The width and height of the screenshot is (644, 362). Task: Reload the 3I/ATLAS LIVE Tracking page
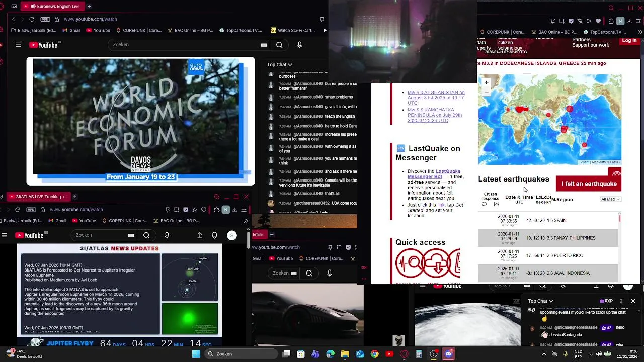click(18, 209)
